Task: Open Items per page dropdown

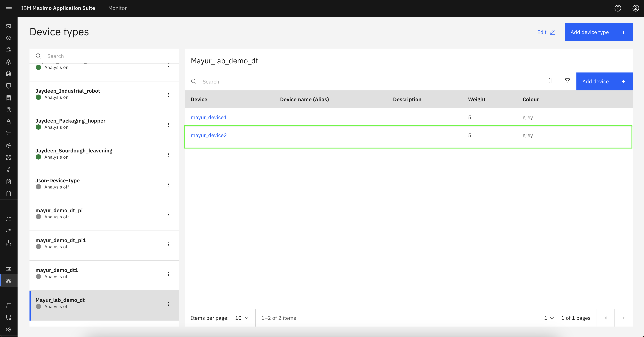Action: (x=242, y=318)
